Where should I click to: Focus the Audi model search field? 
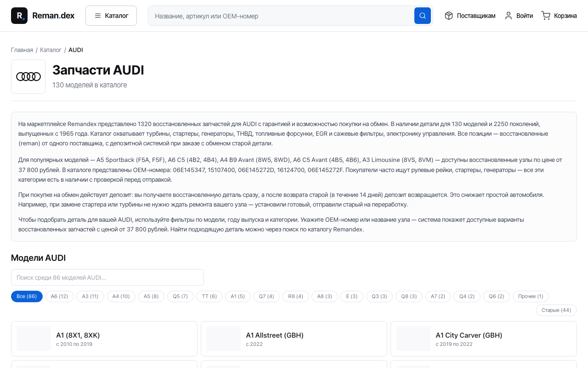point(107,277)
